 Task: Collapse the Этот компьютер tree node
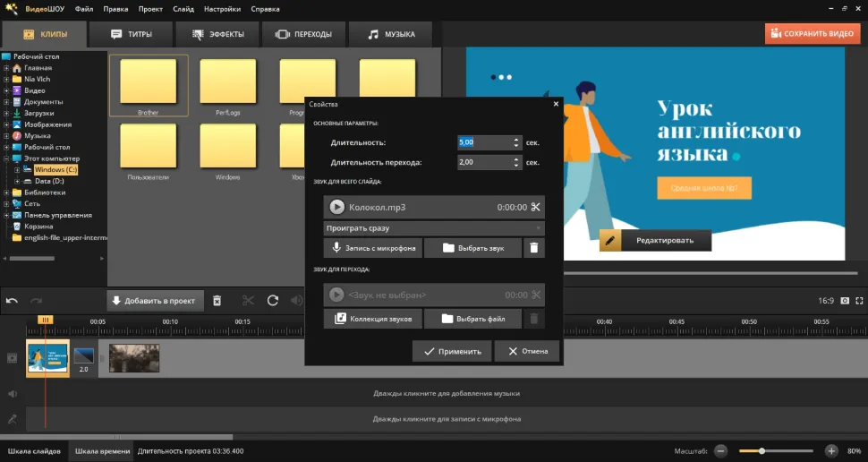click(x=6, y=158)
